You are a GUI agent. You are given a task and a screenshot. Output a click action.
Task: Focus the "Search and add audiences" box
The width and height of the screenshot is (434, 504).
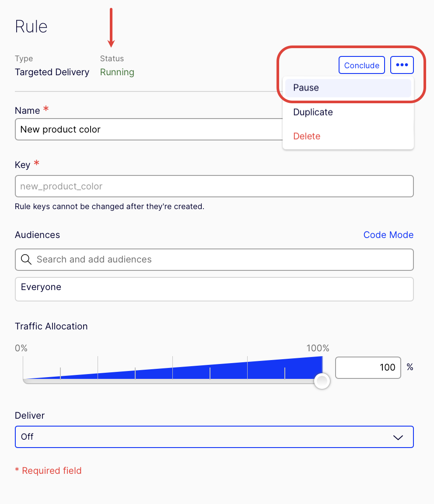219,259
